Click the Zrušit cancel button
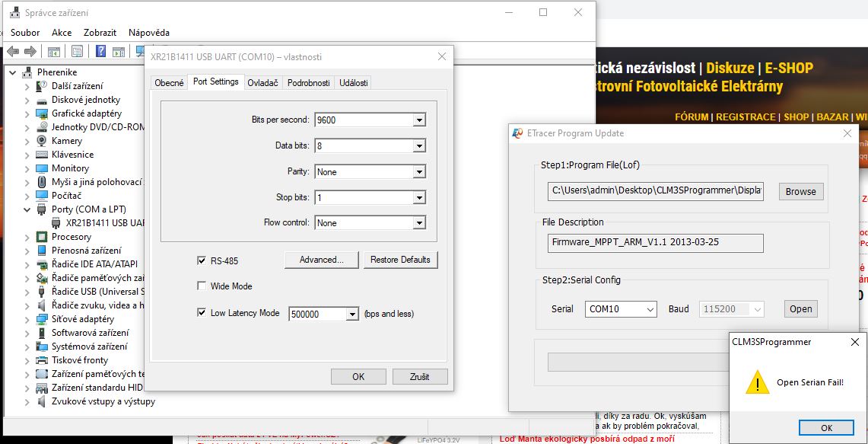 420,377
